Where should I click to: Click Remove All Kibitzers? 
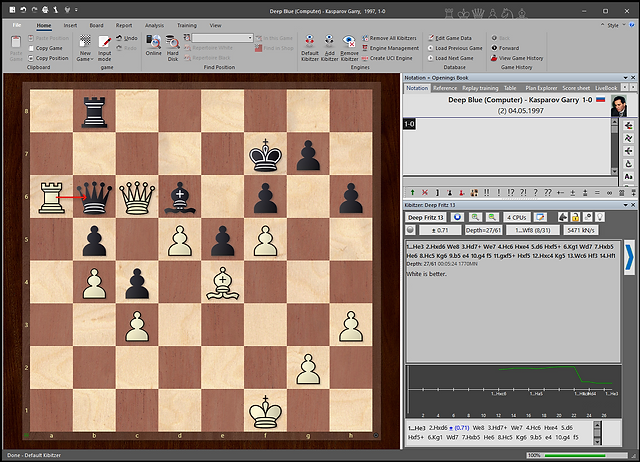[x=389, y=38]
